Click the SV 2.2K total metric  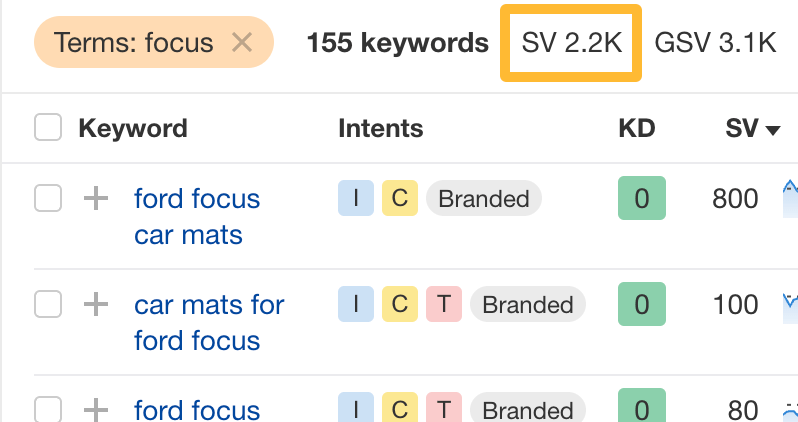click(571, 42)
